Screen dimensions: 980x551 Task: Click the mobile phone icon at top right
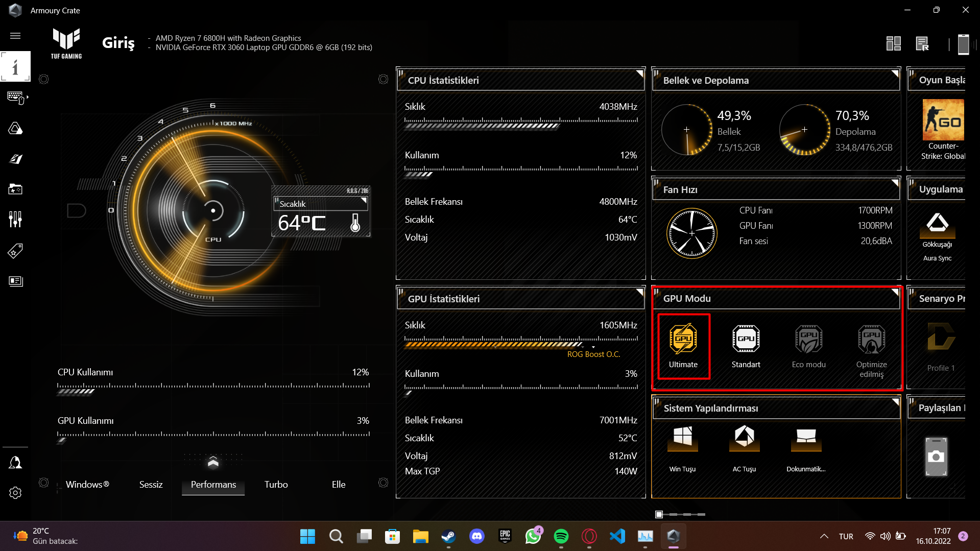click(963, 44)
